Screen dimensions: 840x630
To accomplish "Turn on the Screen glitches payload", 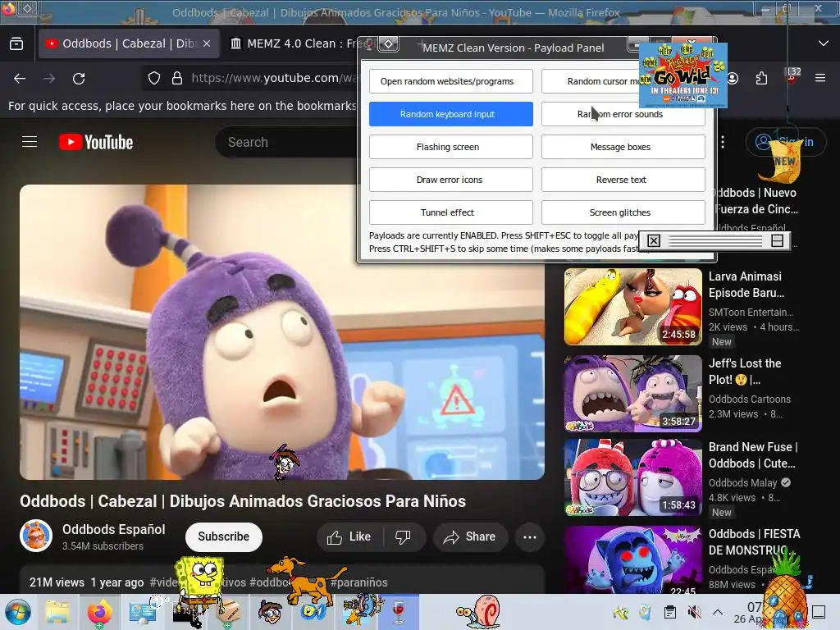I will (623, 212).
